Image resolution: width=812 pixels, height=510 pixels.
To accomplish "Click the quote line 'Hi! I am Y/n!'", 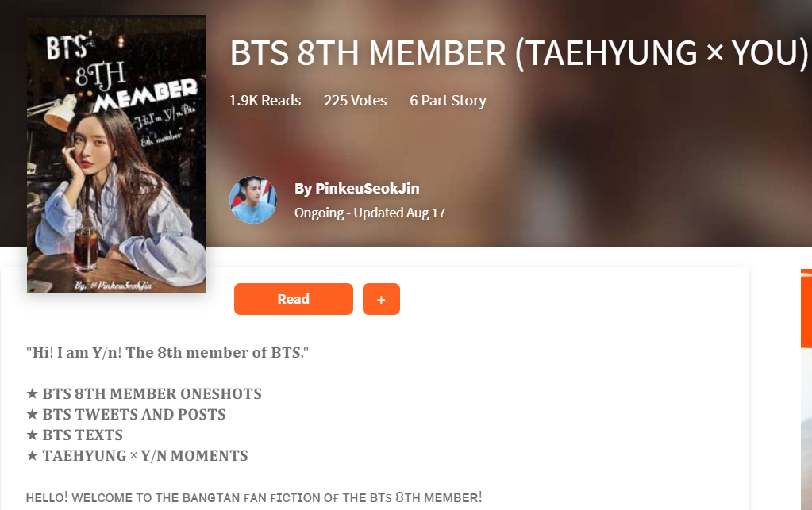I will [x=167, y=353].
